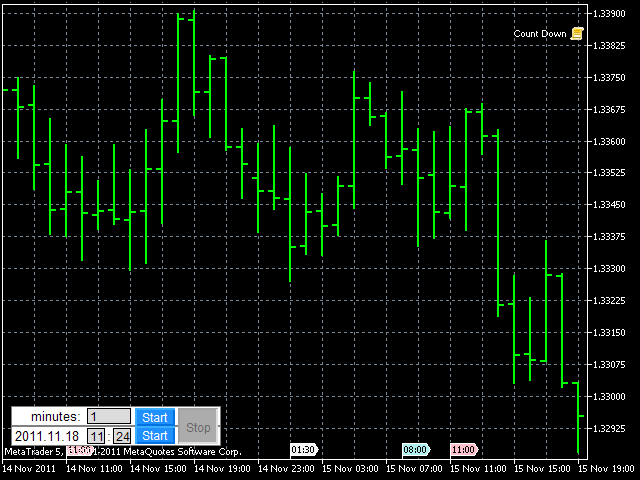640x480 pixels.
Task: Click the 1.33900 price scale label
Action: (608, 13)
